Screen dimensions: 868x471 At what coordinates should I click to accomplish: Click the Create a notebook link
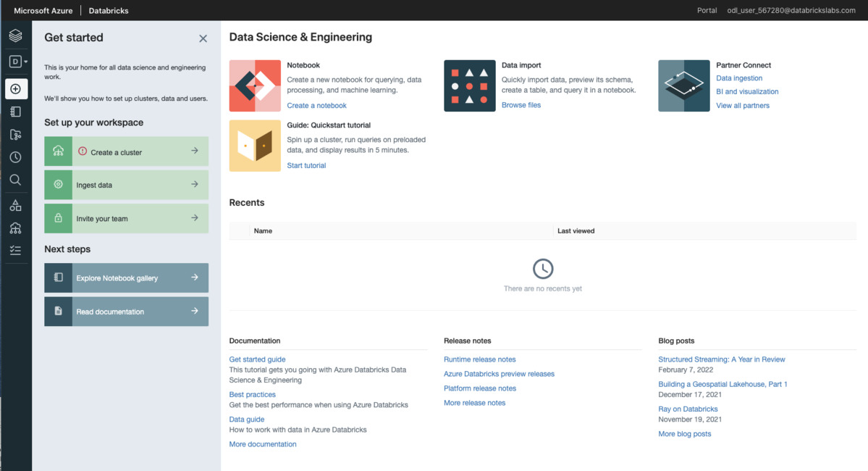point(316,105)
